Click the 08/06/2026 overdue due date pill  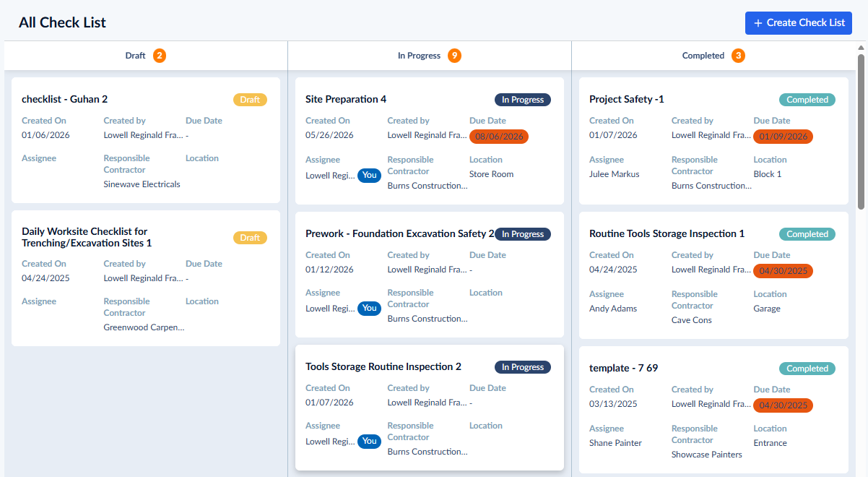tap(499, 137)
